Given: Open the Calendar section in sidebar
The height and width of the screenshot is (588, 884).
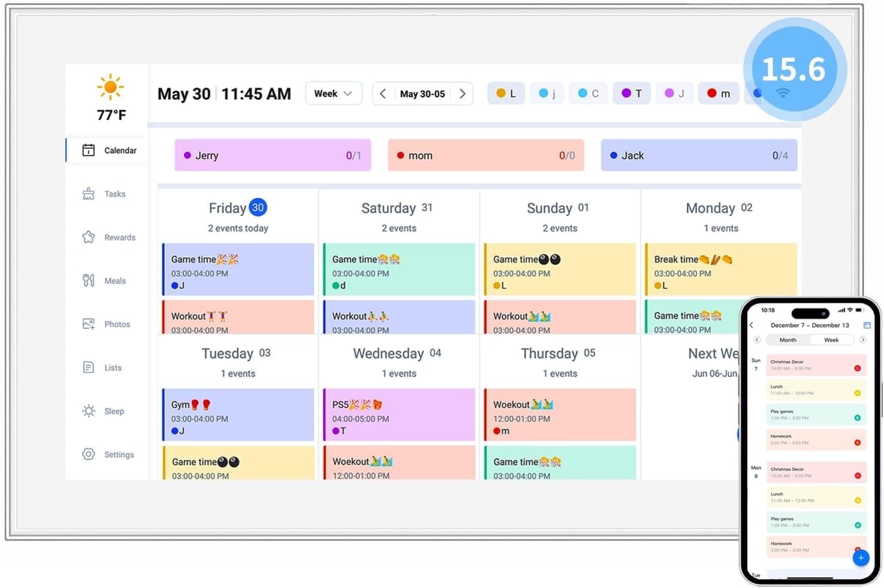Looking at the screenshot, I should click(x=109, y=150).
